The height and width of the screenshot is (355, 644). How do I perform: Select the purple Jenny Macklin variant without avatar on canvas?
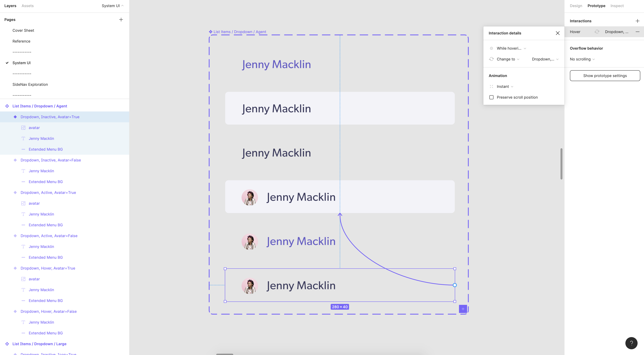tap(340, 64)
